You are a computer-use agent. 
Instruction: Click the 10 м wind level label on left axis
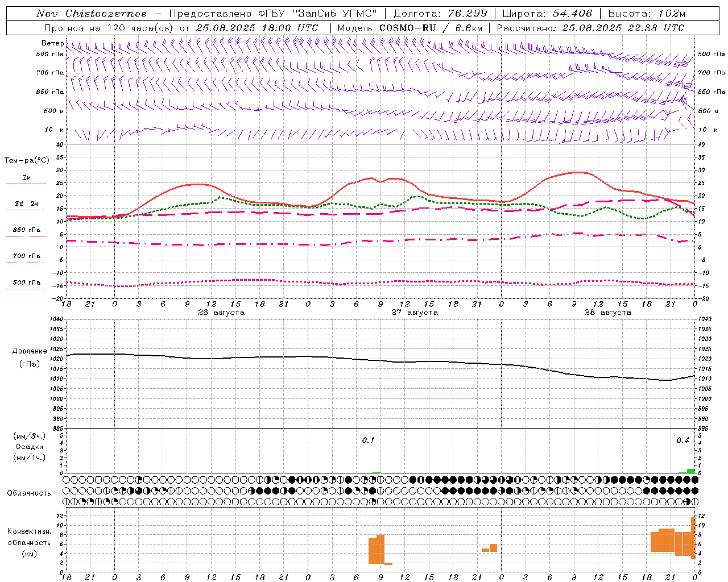tap(55, 130)
